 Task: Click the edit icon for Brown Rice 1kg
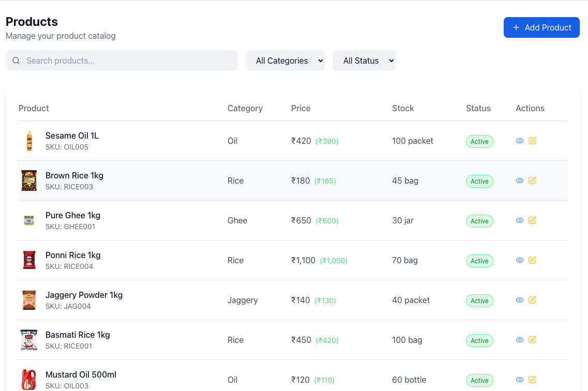coord(532,181)
